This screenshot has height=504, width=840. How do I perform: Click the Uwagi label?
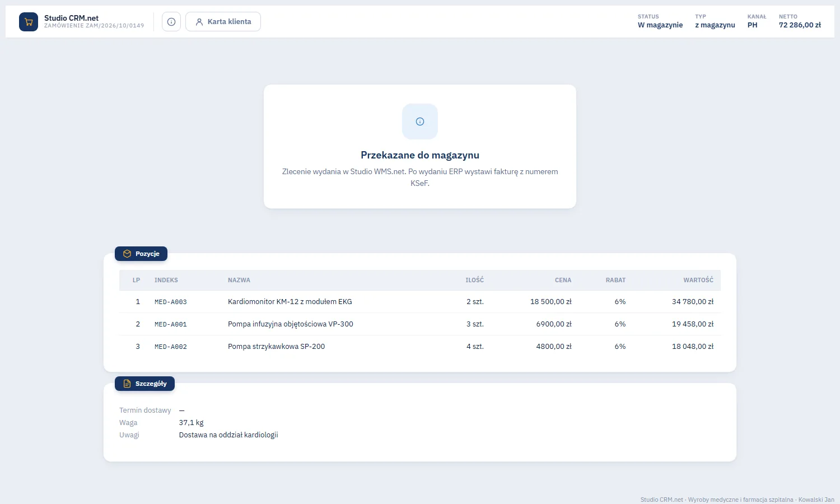tap(129, 435)
